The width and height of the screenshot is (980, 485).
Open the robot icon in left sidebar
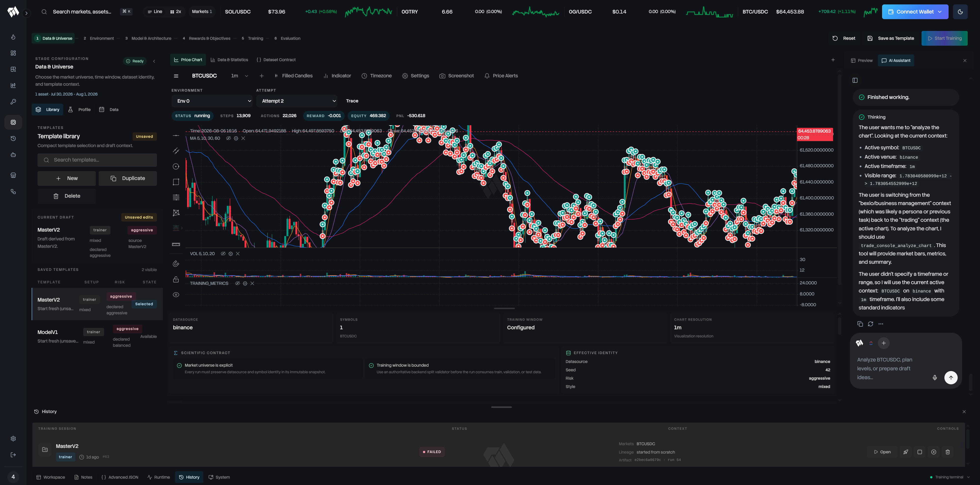tap(13, 154)
